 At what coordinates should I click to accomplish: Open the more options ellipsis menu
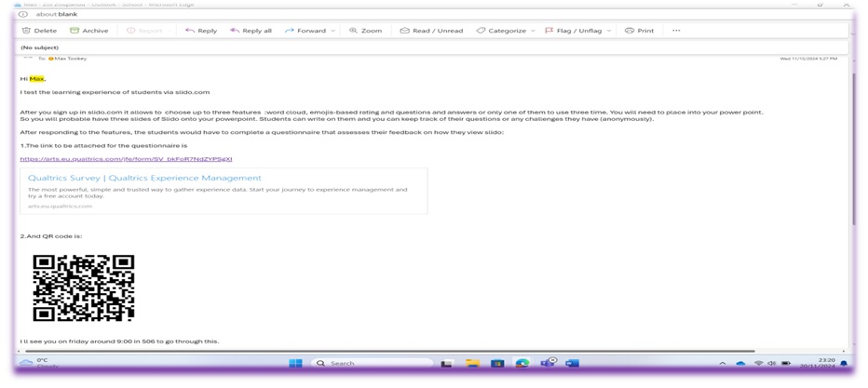pos(676,31)
